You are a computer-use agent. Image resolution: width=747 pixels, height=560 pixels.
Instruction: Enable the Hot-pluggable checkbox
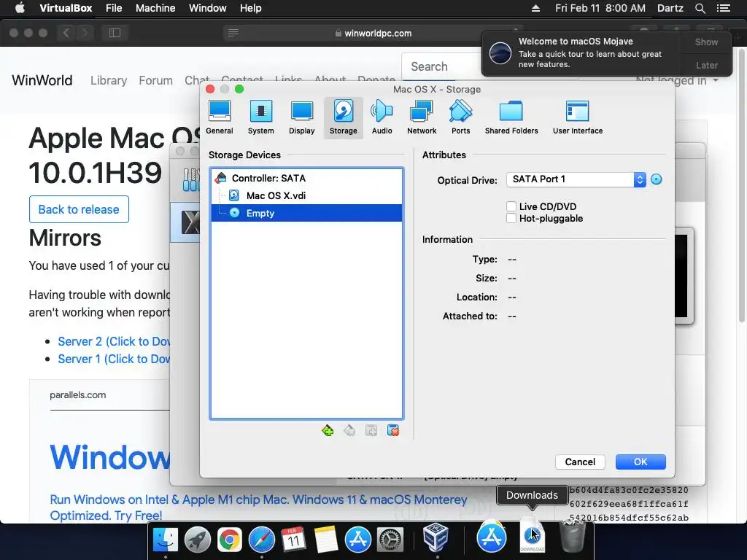(x=511, y=218)
